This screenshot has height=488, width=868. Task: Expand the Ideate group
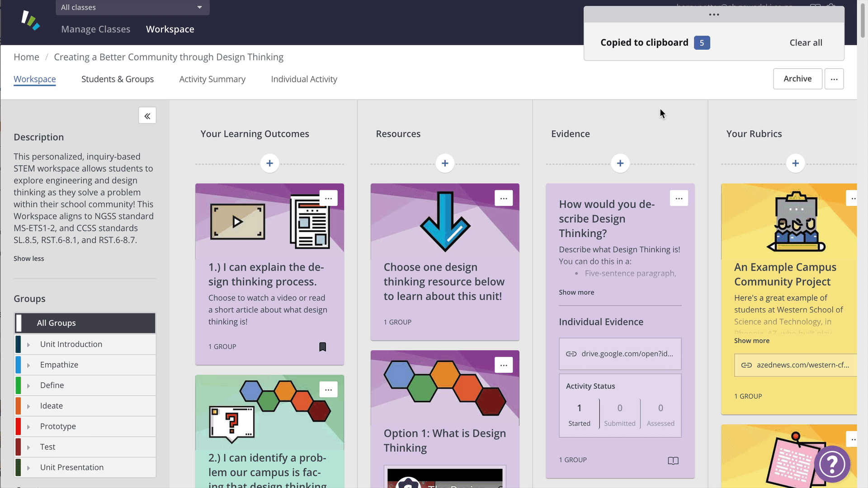(28, 406)
